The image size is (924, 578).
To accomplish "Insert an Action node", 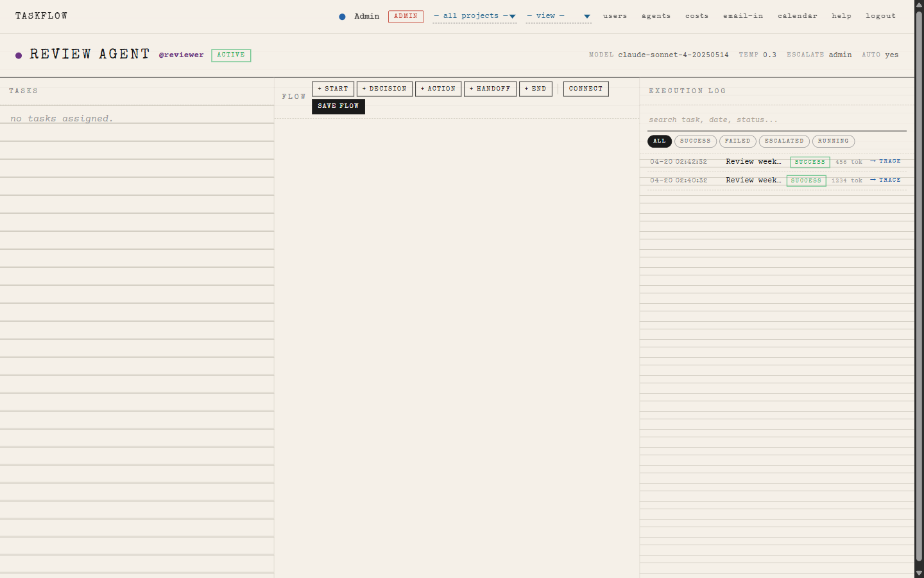I will click(438, 89).
